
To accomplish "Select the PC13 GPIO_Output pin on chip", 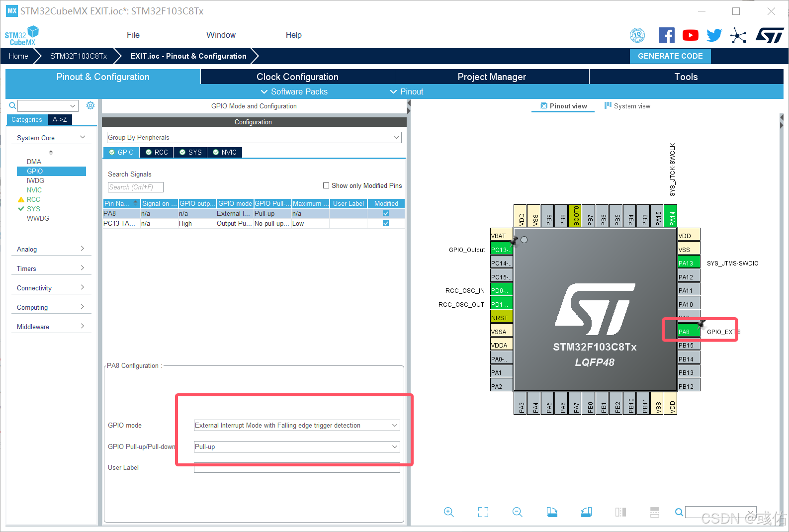I will [x=501, y=250].
